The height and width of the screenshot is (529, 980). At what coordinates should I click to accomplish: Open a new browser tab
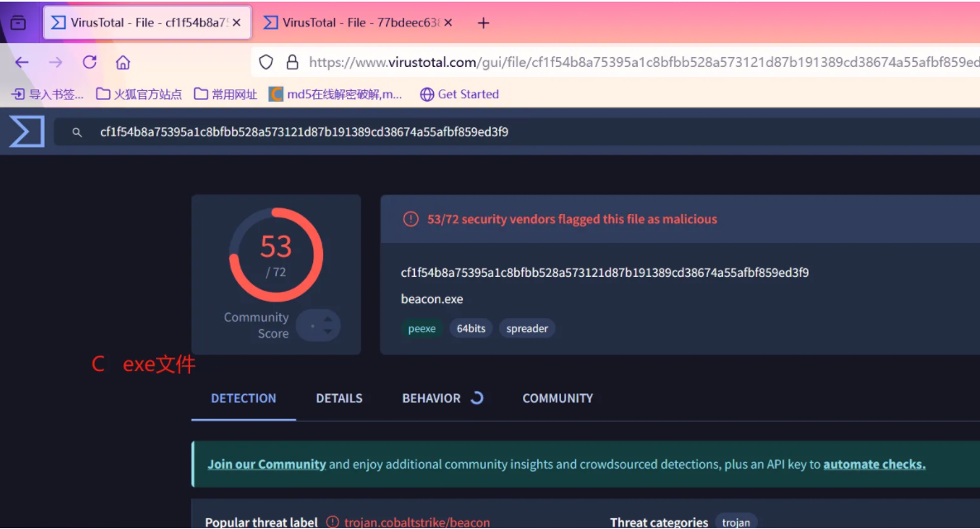[x=483, y=23]
